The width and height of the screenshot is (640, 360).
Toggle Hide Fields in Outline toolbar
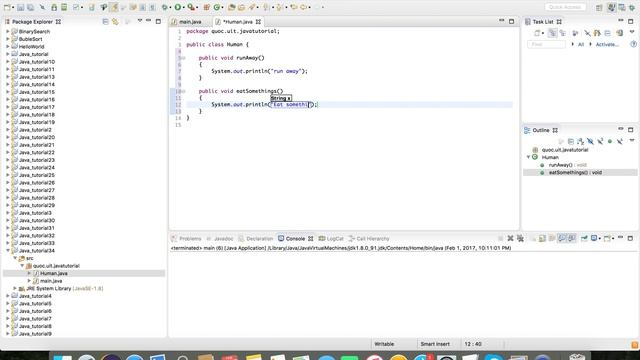click(590, 141)
